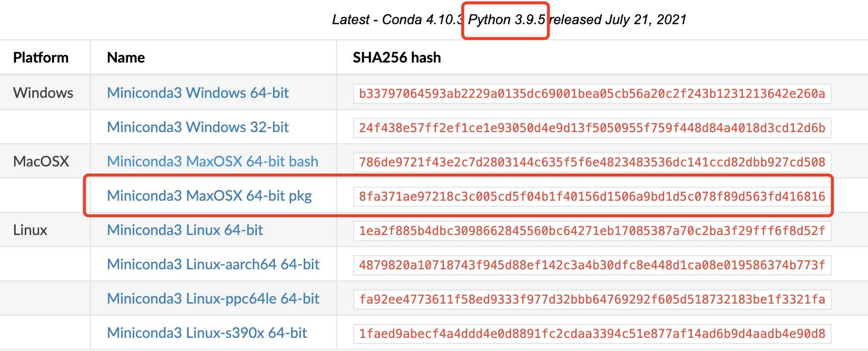
Task: Open the Miniconda3 Windows 64-bit download link
Action: 198,92
